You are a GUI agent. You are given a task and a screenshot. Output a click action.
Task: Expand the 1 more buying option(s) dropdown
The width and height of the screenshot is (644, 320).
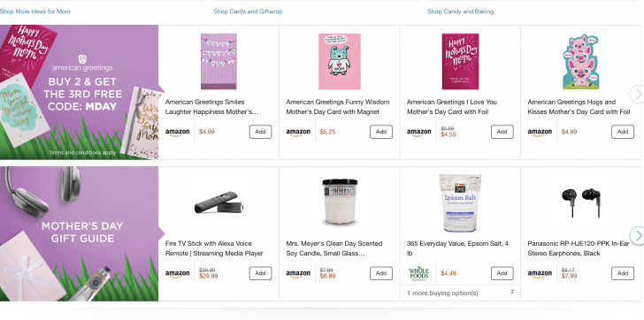460,293
